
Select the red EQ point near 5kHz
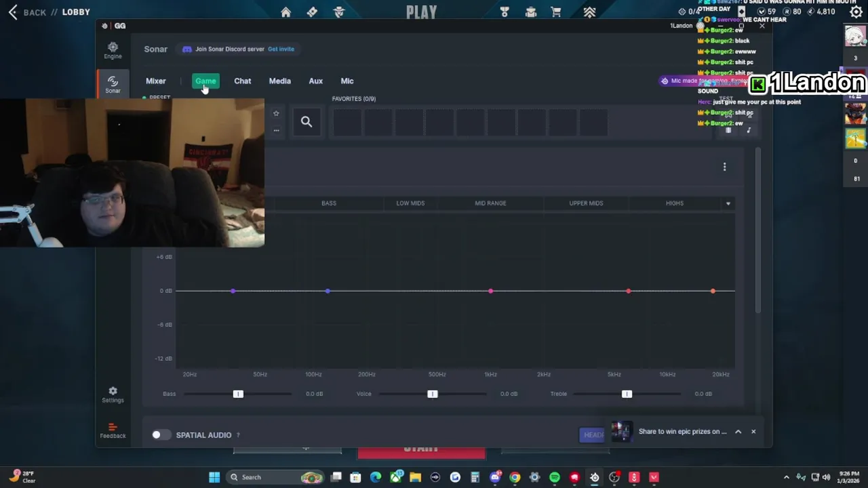pyautogui.click(x=629, y=291)
